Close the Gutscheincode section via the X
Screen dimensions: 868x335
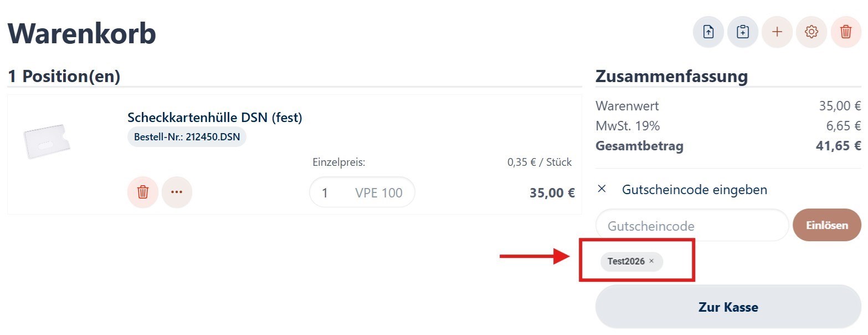point(601,189)
